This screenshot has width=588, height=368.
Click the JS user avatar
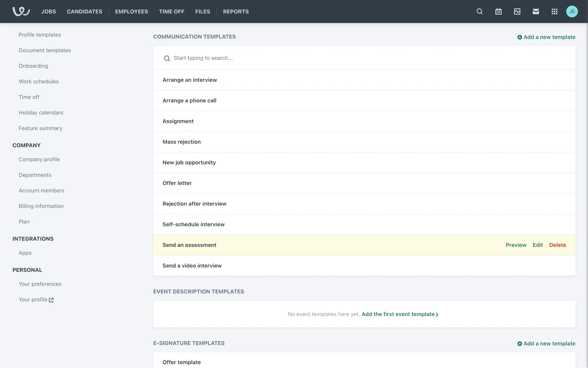572,11
